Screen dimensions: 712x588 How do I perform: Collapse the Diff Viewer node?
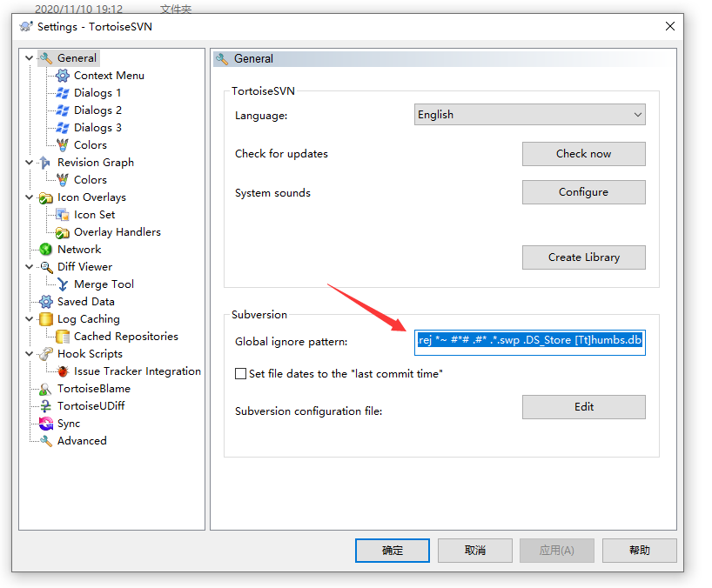click(29, 267)
